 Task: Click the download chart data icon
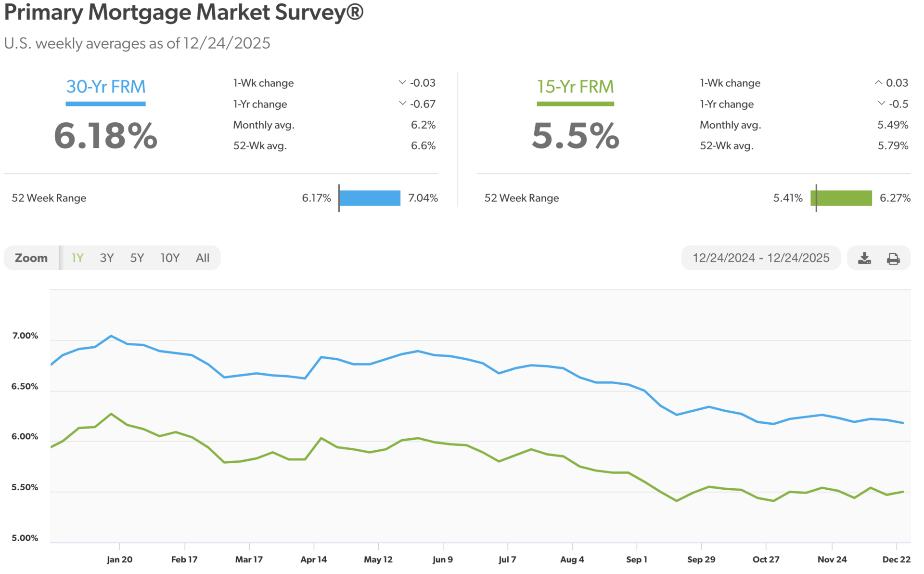(x=864, y=259)
